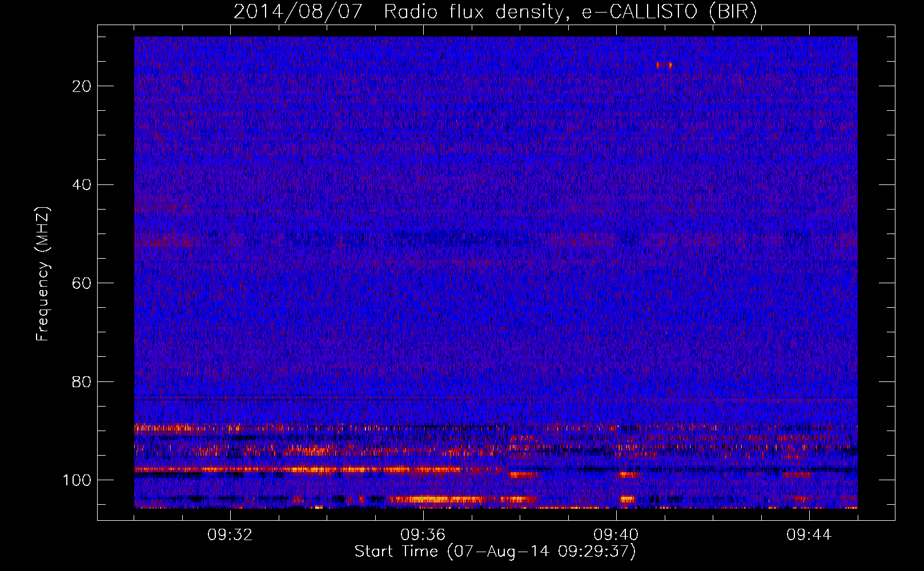Click the 'Start Time (07-Aug-14 09:29:37)' label
This screenshot has height=571, width=924.
pos(495,551)
